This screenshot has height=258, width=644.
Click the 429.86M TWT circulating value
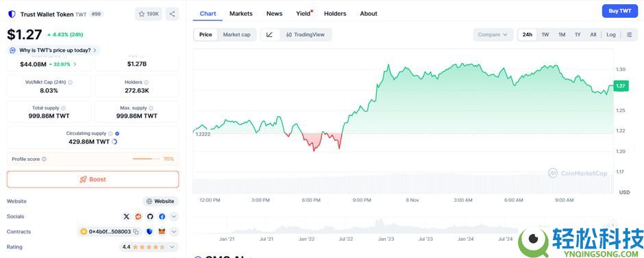[x=89, y=142]
